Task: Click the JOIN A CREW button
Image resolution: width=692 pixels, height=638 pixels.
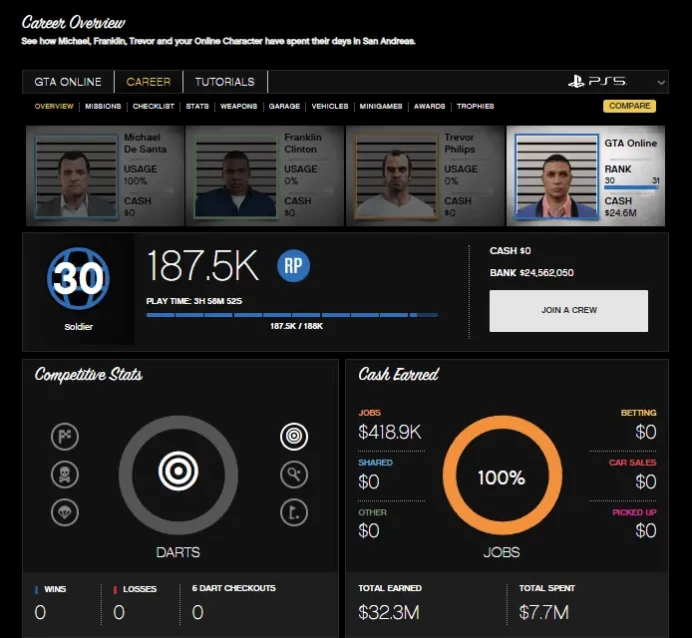Action: [x=568, y=311]
